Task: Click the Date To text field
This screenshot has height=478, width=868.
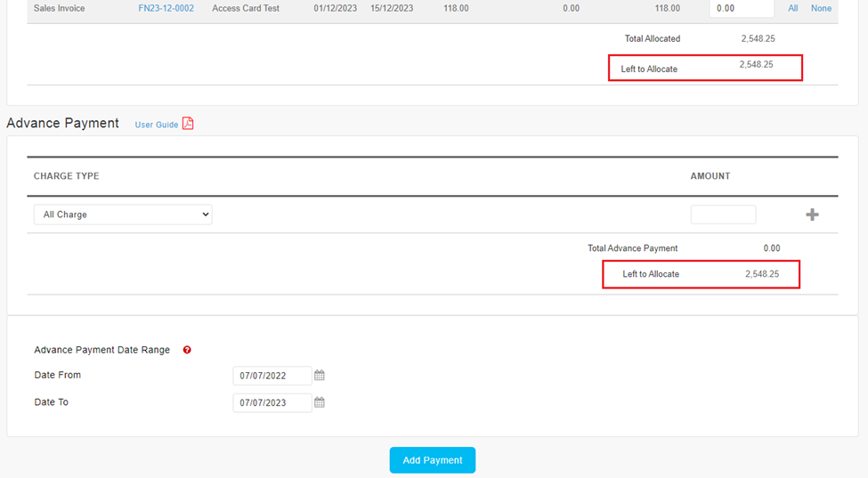Action: point(272,403)
